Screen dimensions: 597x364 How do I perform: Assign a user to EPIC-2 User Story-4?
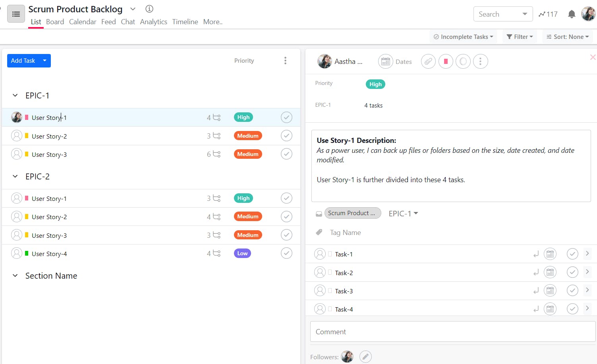[17, 253]
